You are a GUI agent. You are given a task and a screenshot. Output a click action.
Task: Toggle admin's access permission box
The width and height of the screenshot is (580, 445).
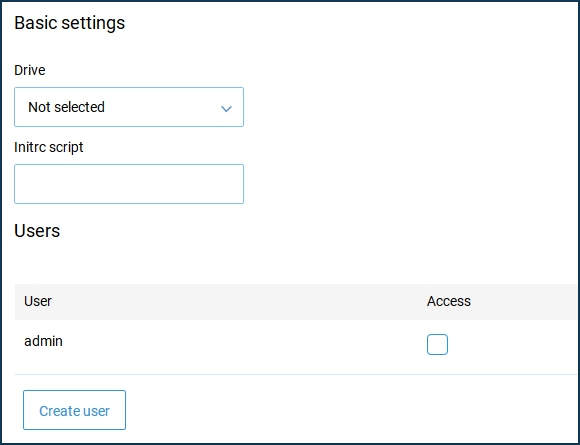click(437, 344)
